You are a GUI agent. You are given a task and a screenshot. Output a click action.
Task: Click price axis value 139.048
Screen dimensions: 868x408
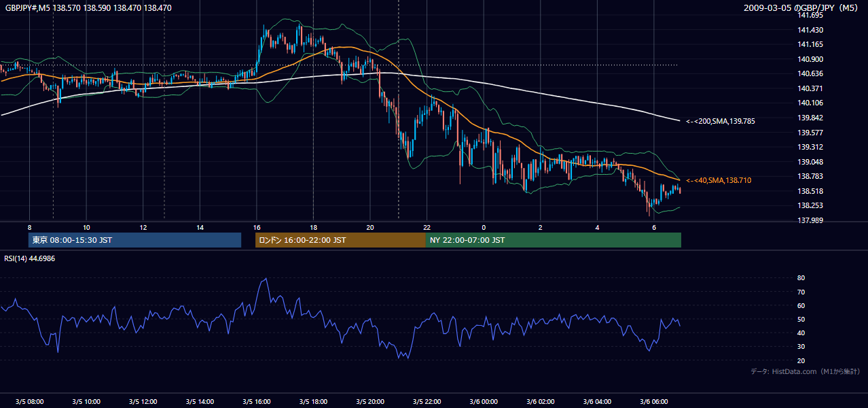(x=811, y=162)
